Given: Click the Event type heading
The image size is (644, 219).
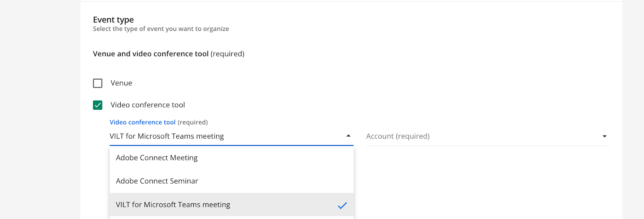Looking at the screenshot, I should (x=114, y=20).
